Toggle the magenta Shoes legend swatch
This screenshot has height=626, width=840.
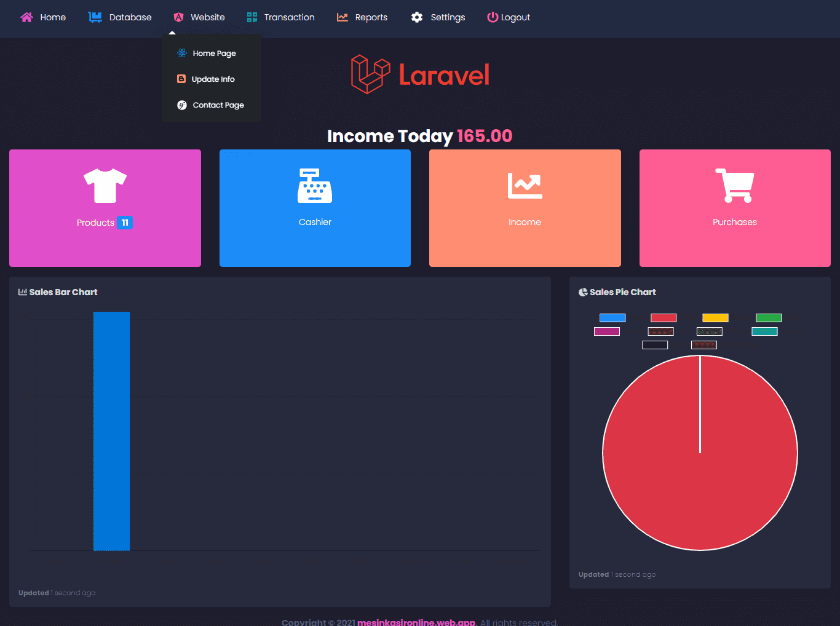pos(607,331)
